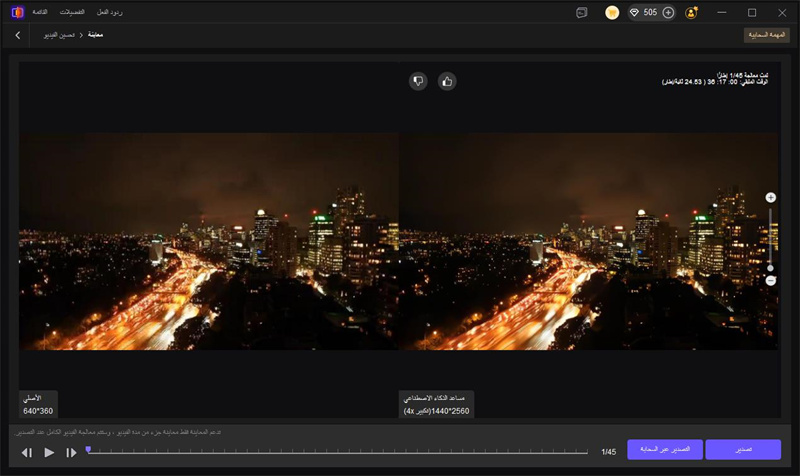Click the zoom in plus icon
800x476 pixels.
pyautogui.click(x=770, y=198)
